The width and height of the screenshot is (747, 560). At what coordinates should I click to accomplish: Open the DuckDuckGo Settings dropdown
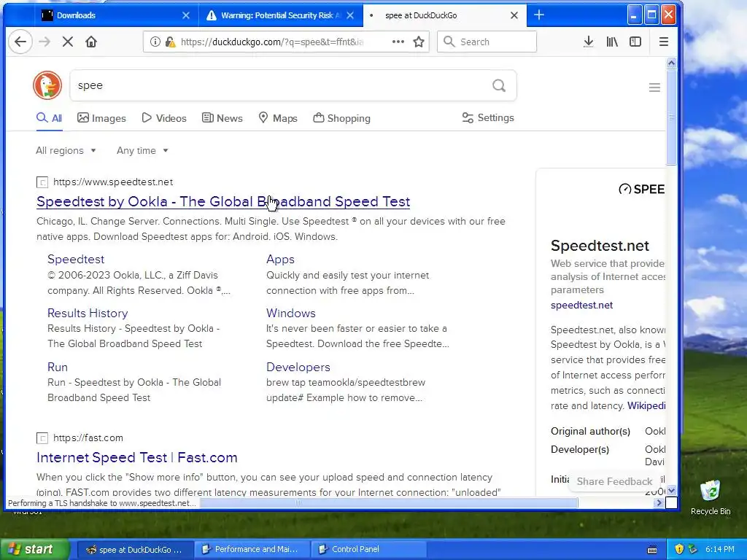[488, 117]
